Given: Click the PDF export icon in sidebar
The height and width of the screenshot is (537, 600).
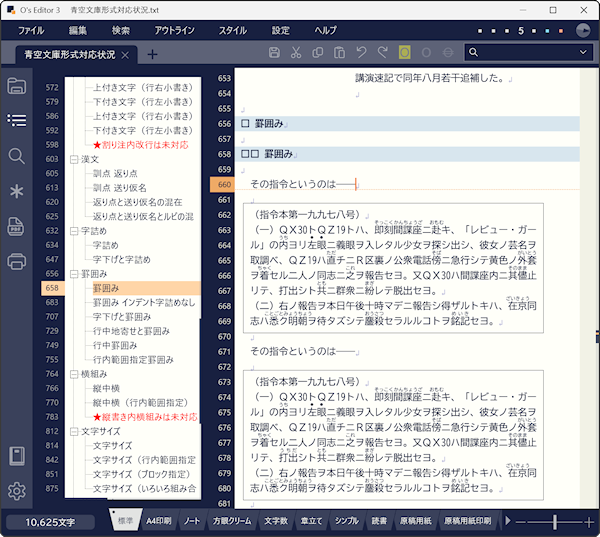Looking at the screenshot, I should click(x=16, y=226).
